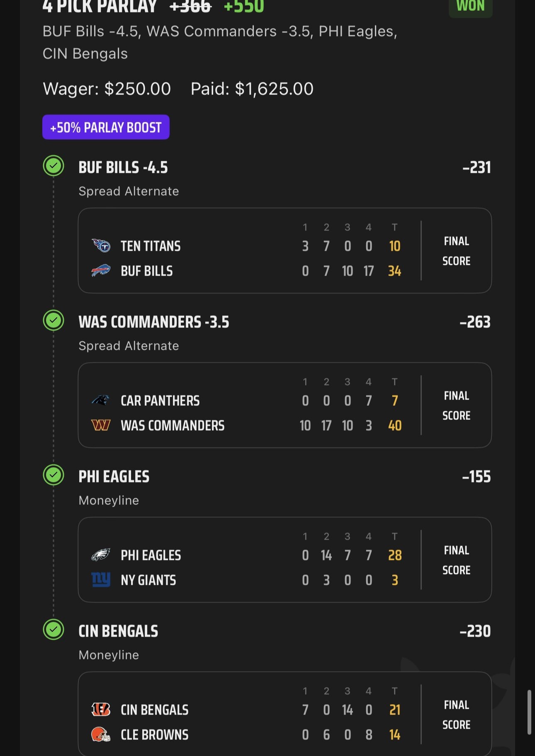Screen dimensions: 535x756
Task: Tap the Washington Commanders team logo
Action: [101, 425]
